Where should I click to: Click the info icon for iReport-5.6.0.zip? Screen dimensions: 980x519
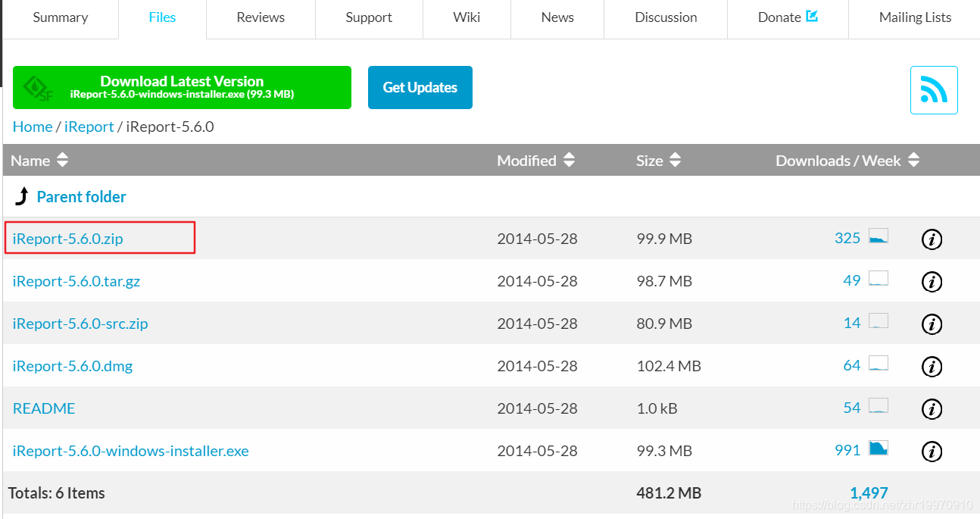coord(932,239)
